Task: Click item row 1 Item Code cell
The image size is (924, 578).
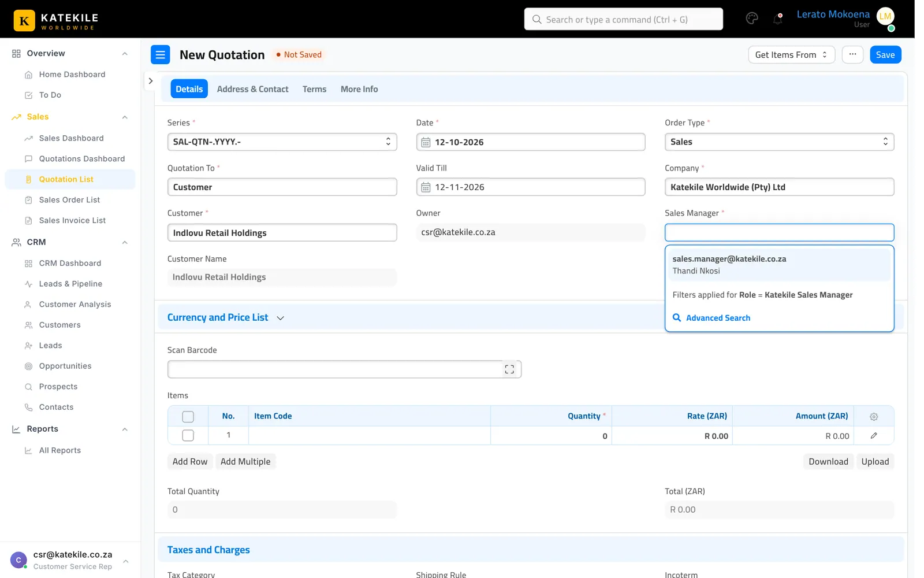Action: tap(369, 436)
